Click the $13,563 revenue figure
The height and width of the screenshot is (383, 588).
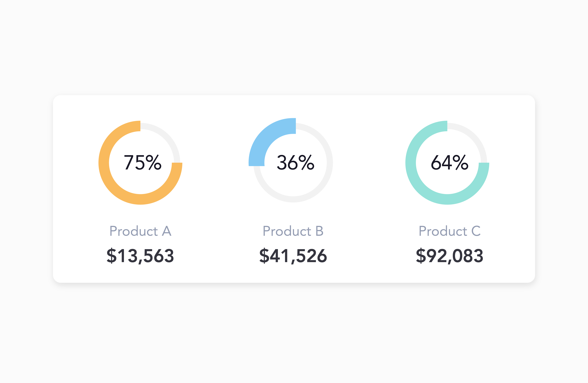(140, 256)
